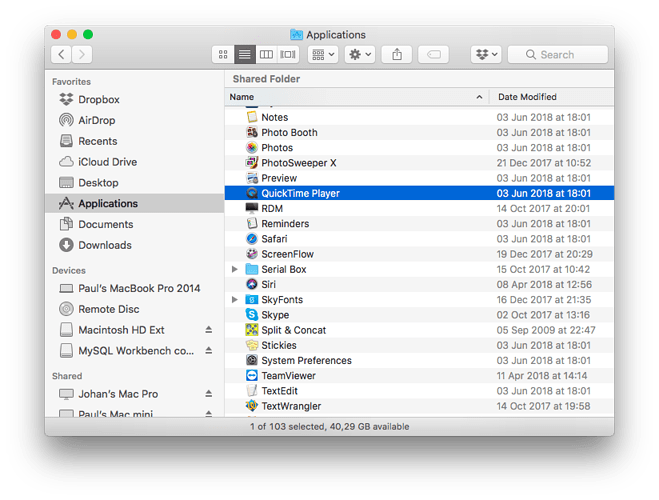659x500 pixels.
Task: Click the '1 of 103 selected' status text
Action: [x=288, y=426]
